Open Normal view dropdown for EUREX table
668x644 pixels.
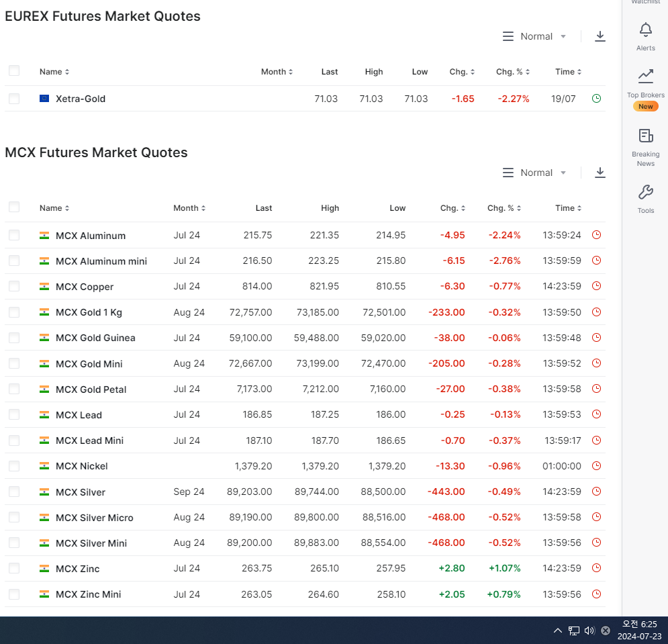coord(534,36)
